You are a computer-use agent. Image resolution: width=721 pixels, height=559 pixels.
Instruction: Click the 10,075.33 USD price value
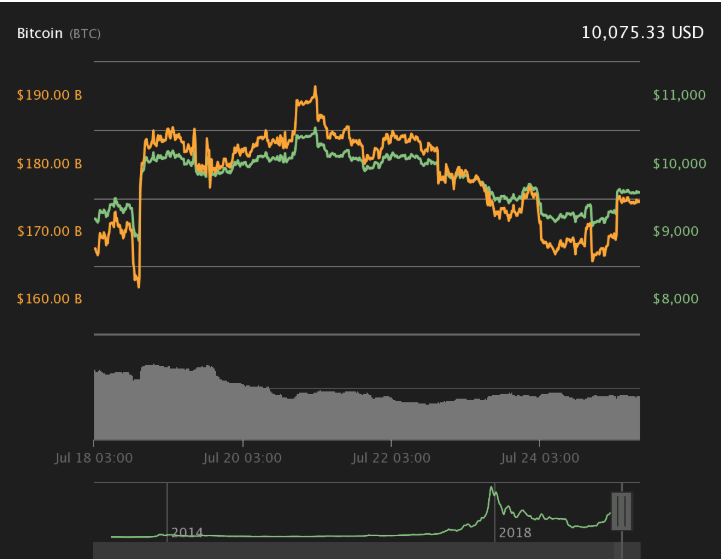(642, 32)
